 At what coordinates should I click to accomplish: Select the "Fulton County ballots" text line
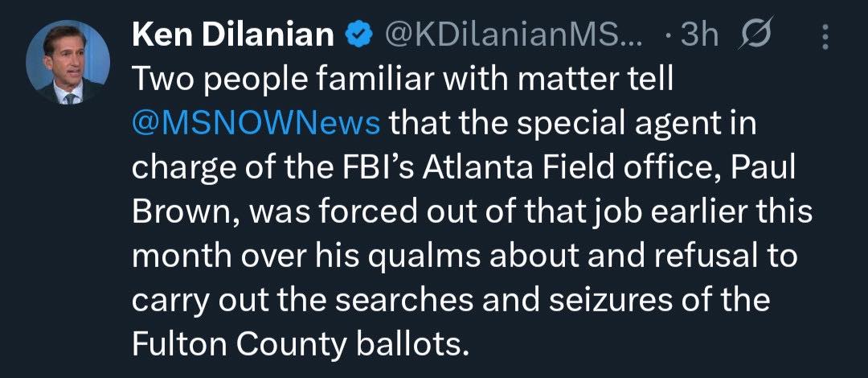tap(298, 344)
